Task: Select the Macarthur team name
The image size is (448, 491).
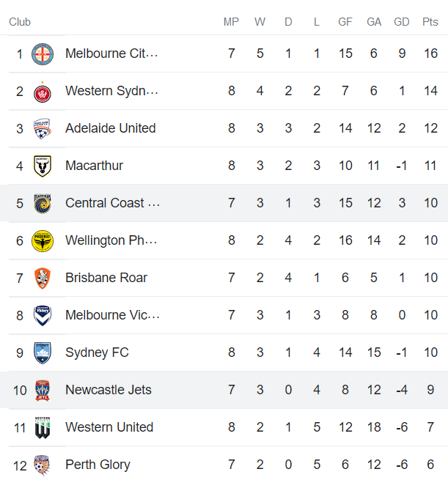Action: click(94, 166)
